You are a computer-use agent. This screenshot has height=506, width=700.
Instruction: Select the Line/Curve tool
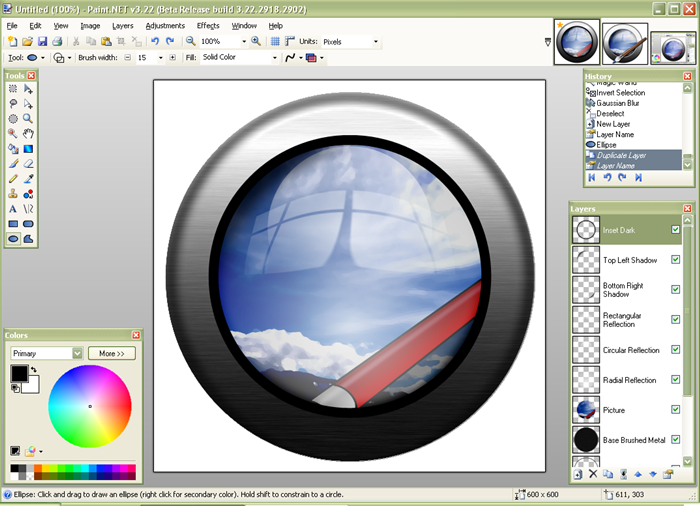click(28, 209)
